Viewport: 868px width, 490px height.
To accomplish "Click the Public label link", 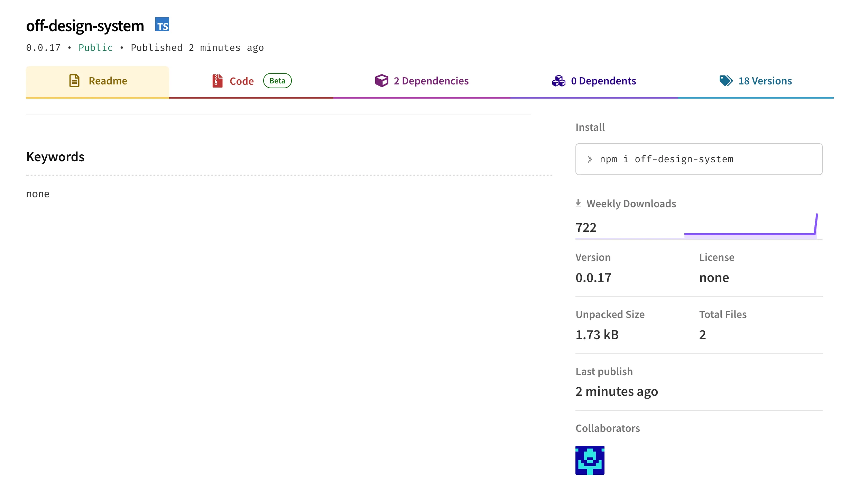I will point(95,47).
